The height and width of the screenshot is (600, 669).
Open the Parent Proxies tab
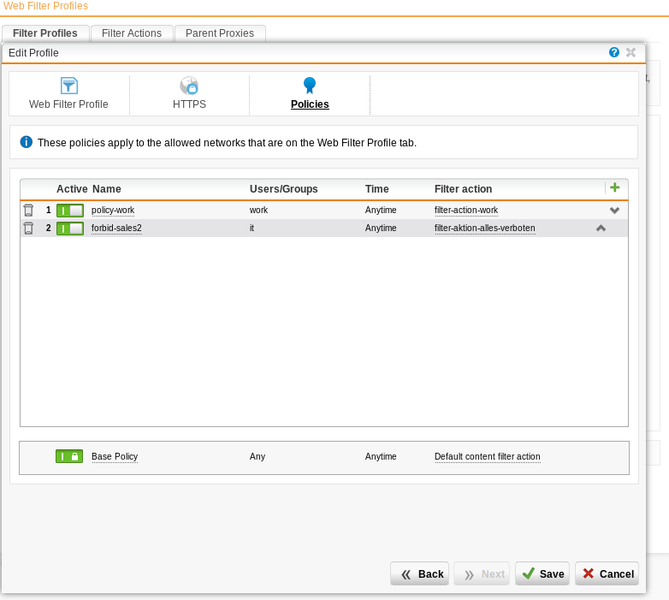point(220,33)
